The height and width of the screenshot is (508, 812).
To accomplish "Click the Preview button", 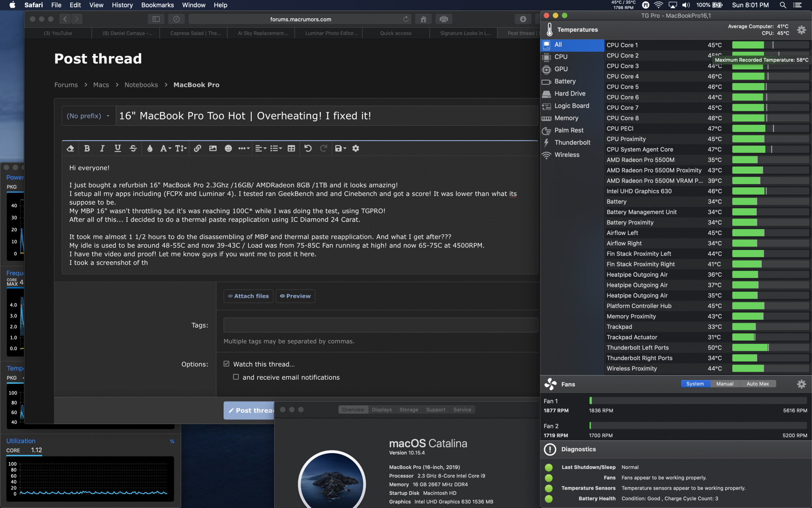I will (295, 296).
